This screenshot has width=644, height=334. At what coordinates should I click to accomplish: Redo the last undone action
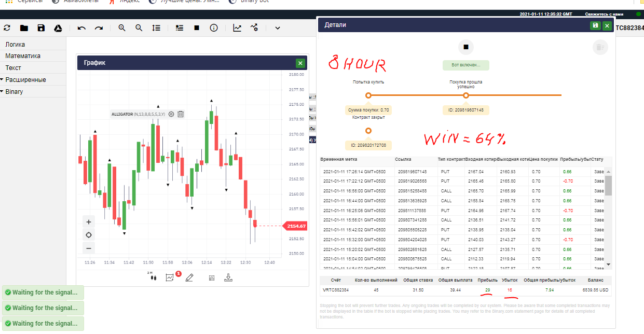point(99,28)
